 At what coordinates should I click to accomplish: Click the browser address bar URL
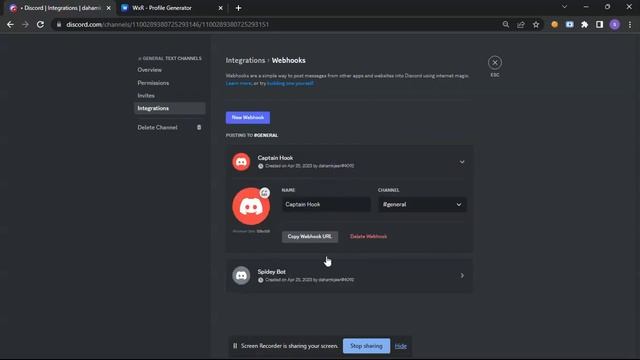(x=167, y=24)
